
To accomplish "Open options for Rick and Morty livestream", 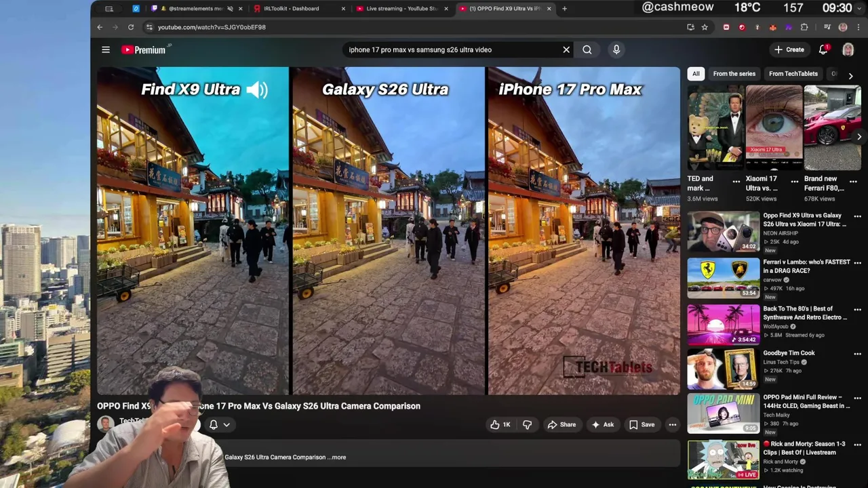I will [857, 445].
